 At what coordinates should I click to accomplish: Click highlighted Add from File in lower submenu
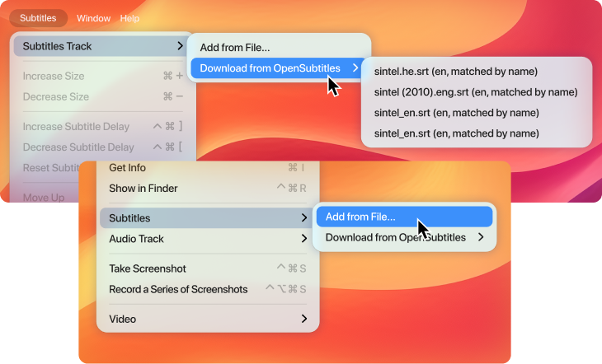(x=404, y=217)
